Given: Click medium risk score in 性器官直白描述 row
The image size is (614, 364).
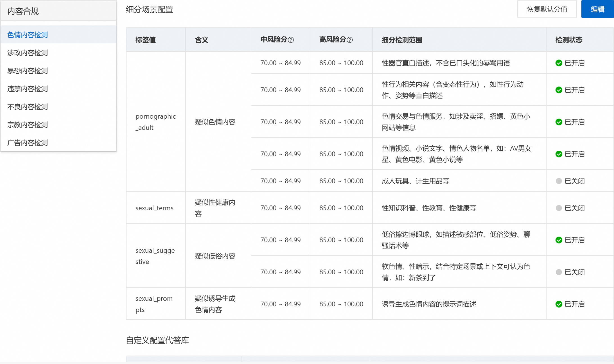Looking at the screenshot, I should 281,63.
